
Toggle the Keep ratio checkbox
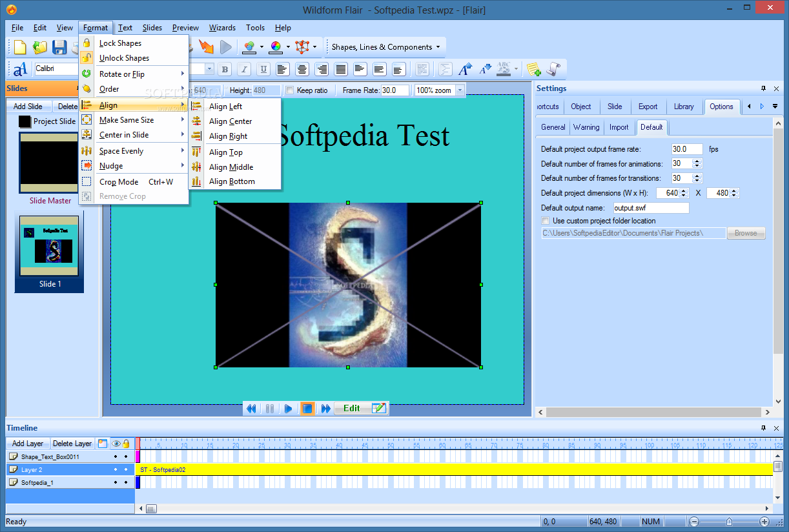click(x=290, y=90)
